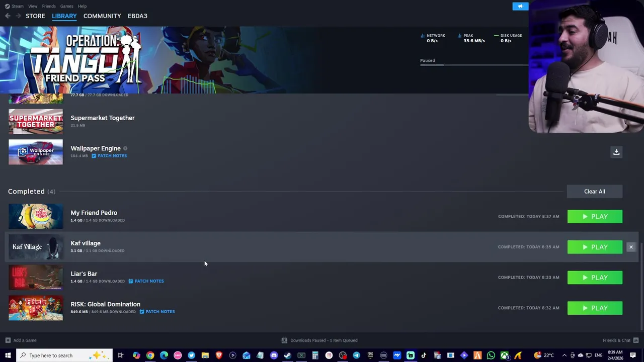Open Liar's Bar patch notes
This screenshot has height=362, width=644.
[x=146, y=281]
